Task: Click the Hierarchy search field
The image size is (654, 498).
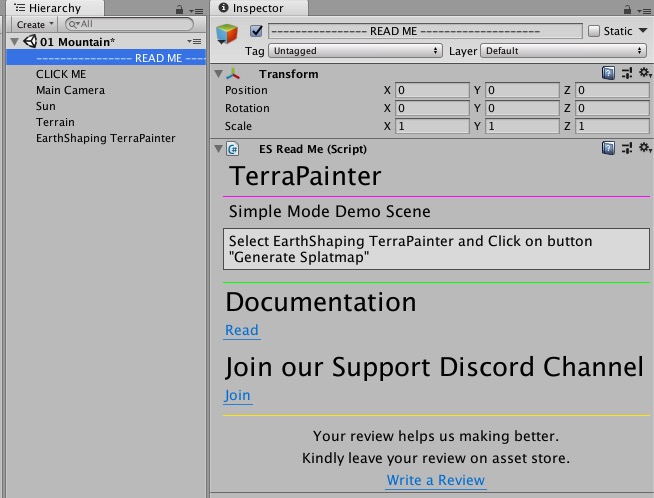Action: [x=129, y=24]
